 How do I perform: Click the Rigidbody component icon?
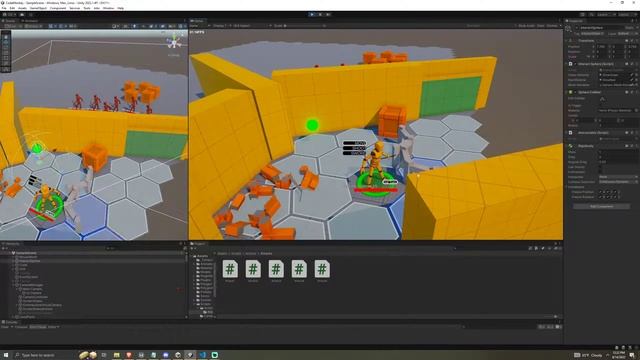(x=571, y=146)
